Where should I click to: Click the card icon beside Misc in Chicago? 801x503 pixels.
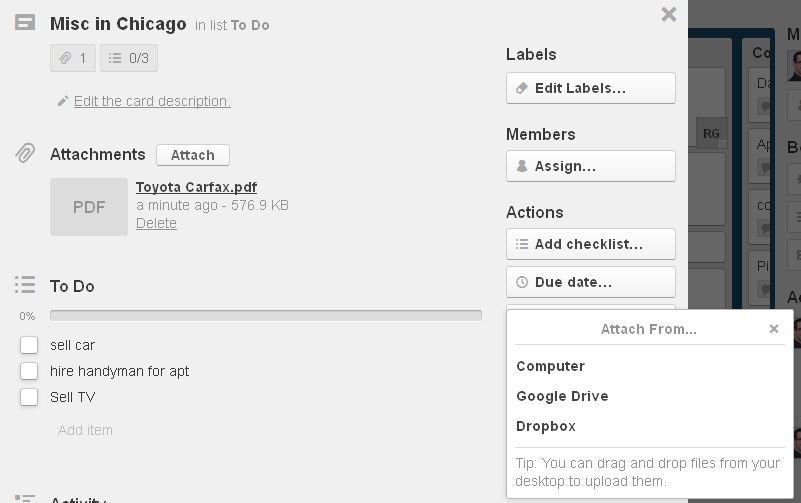pyautogui.click(x=25, y=22)
